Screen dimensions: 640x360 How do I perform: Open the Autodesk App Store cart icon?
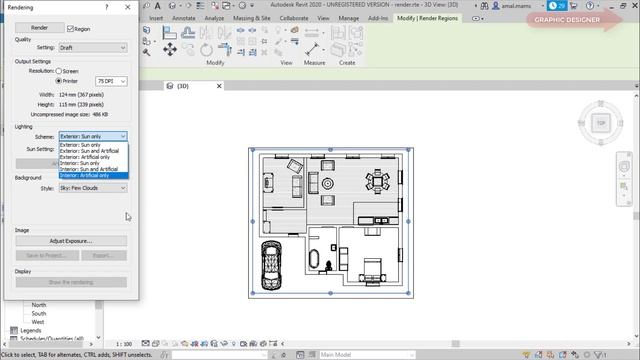tap(573, 6)
